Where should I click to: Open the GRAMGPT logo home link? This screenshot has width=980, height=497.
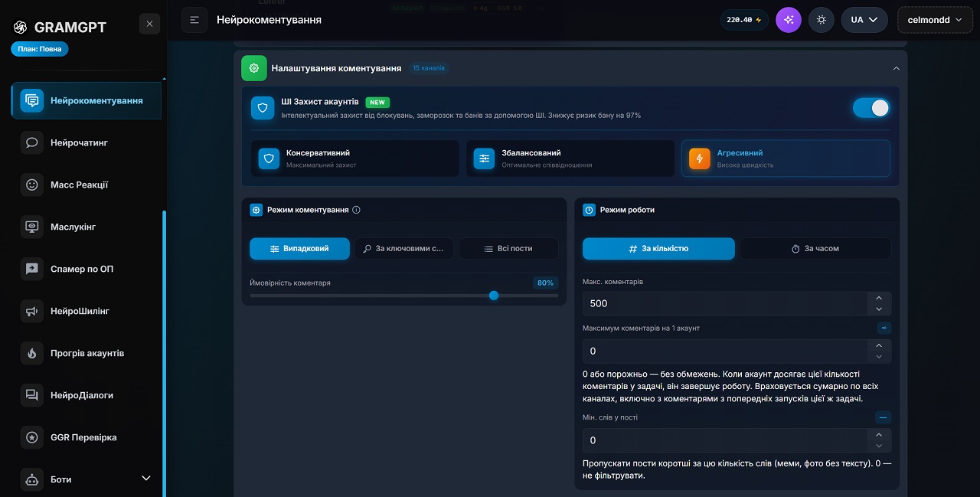point(60,28)
